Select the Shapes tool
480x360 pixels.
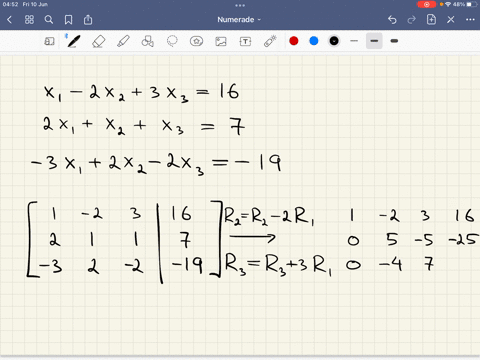click(148, 41)
